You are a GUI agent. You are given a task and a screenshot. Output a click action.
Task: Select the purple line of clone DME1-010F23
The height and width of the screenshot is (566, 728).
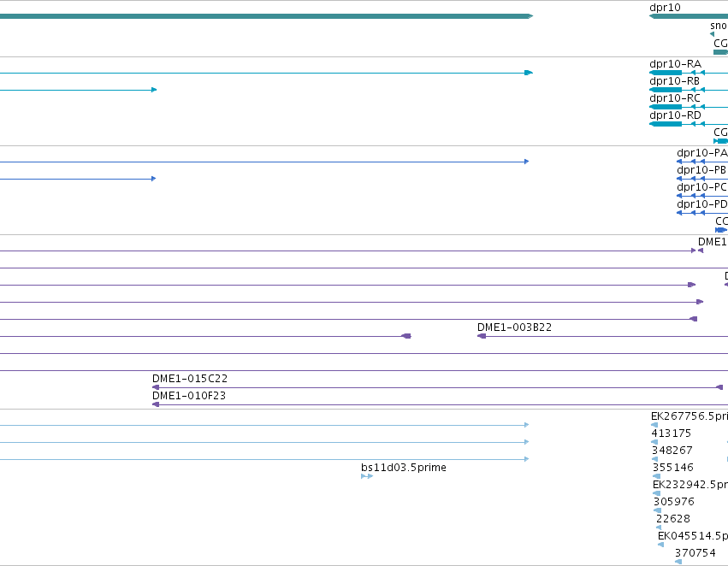pyautogui.click(x=441, y=404)
